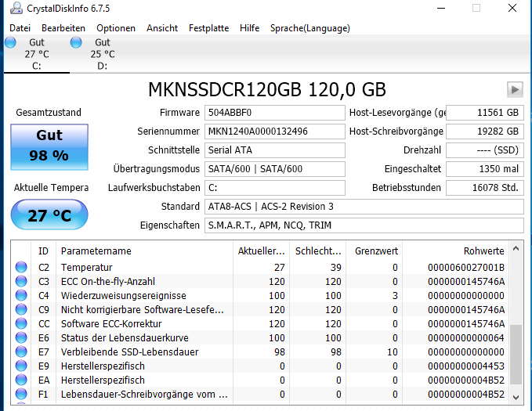Click the Aktueller... column header
The height and width of the screenshot is (411, 532).
pyautogui.click(x=261, y=251)
